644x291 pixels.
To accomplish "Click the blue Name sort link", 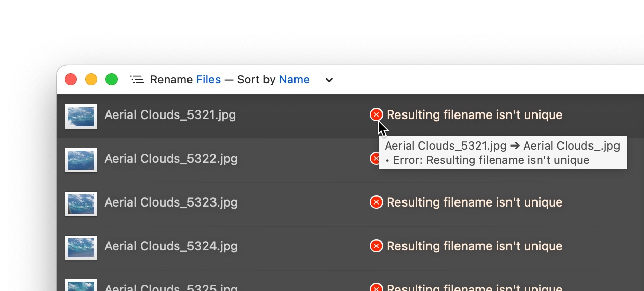I will 294,79.
